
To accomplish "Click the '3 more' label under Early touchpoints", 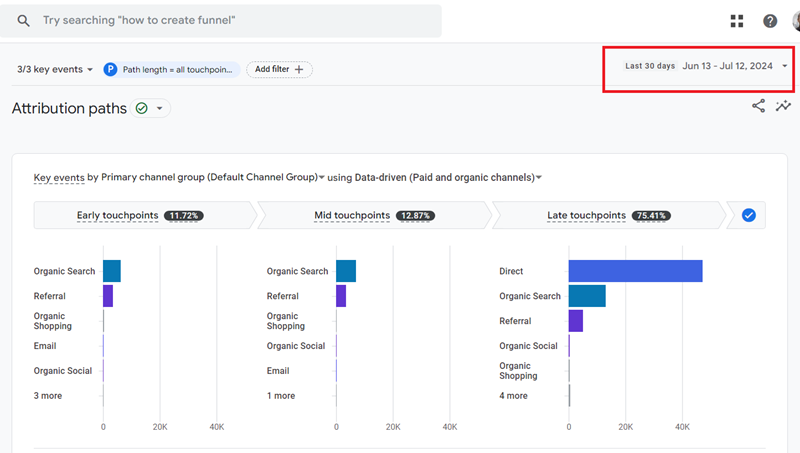I will coord(48,396).
